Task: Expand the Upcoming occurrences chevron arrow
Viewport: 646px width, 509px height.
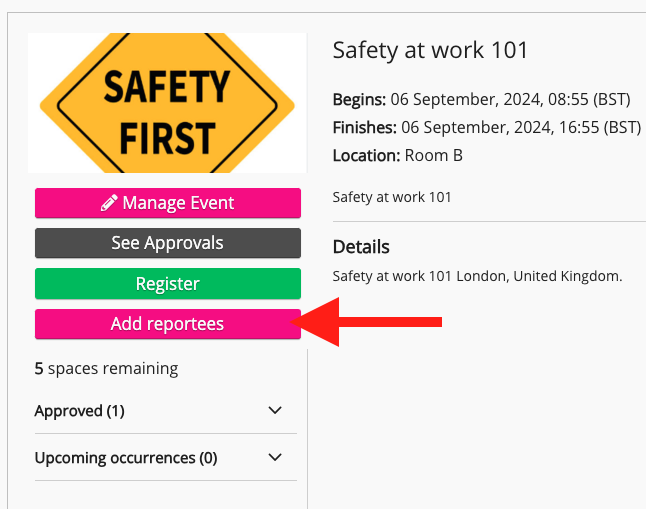Action: click(276, 458)
